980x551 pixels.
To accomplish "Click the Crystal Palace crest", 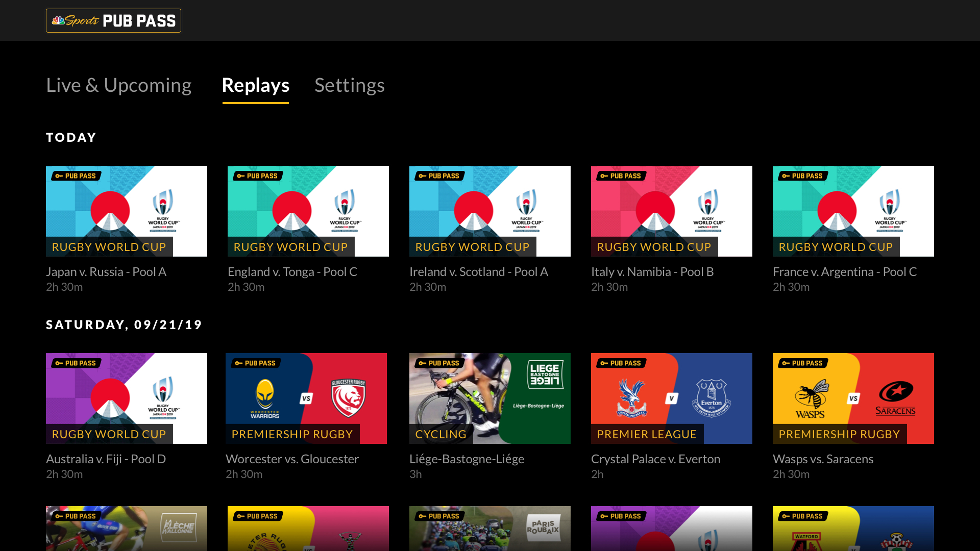I will (x=631, y=398).
